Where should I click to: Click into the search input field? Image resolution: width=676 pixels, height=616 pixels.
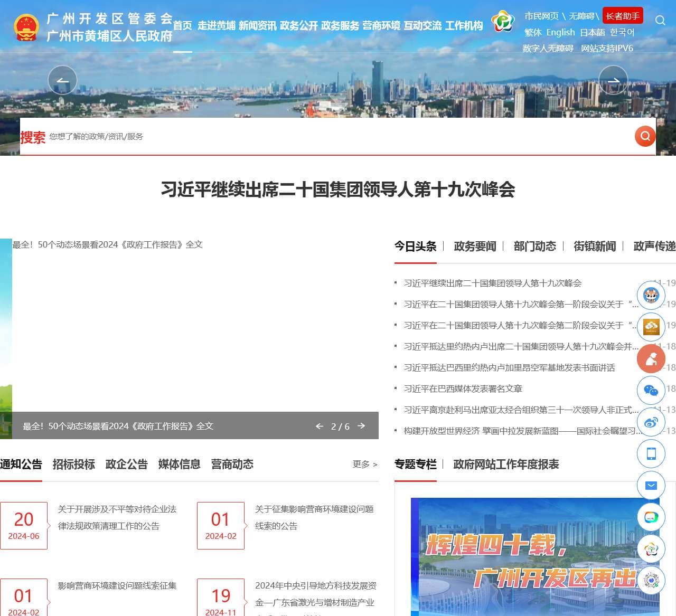tap(338, 137)
